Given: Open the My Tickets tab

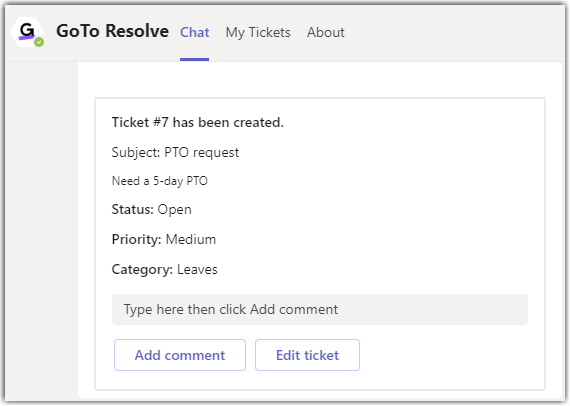Looking at the screenshot, I should click(258, 32).
